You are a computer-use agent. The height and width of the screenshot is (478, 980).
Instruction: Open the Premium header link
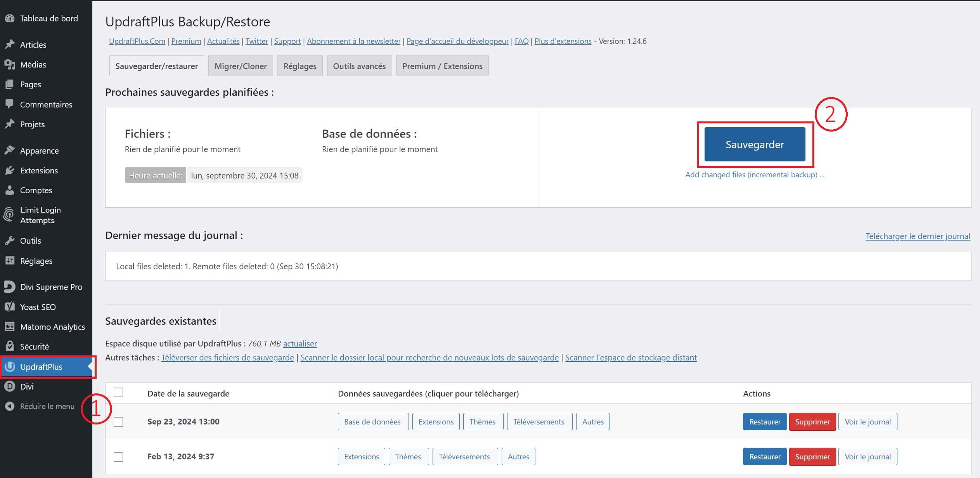(x=186, y=41)
